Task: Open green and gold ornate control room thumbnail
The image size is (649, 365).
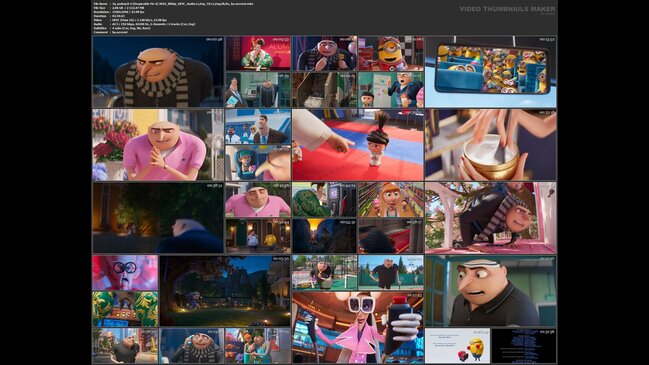Action: point(125,309)
